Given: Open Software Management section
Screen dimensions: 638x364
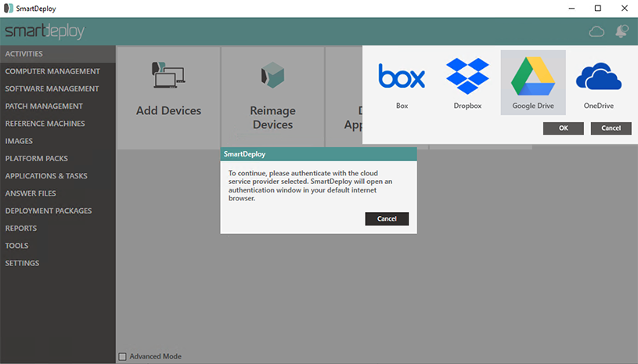Looking at the screenshot, I should [x=58, y=88].
